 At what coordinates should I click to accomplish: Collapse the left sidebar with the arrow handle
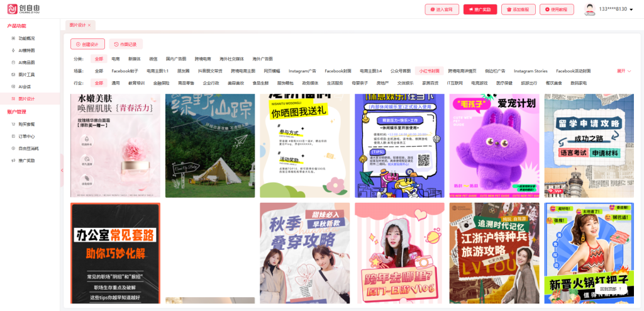pyautogui.click(x=62, y=170)
